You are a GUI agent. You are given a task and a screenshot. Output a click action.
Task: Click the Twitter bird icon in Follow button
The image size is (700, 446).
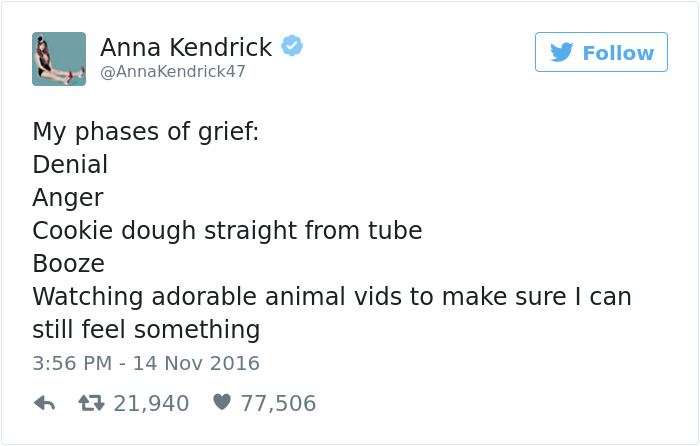[561, 52]
